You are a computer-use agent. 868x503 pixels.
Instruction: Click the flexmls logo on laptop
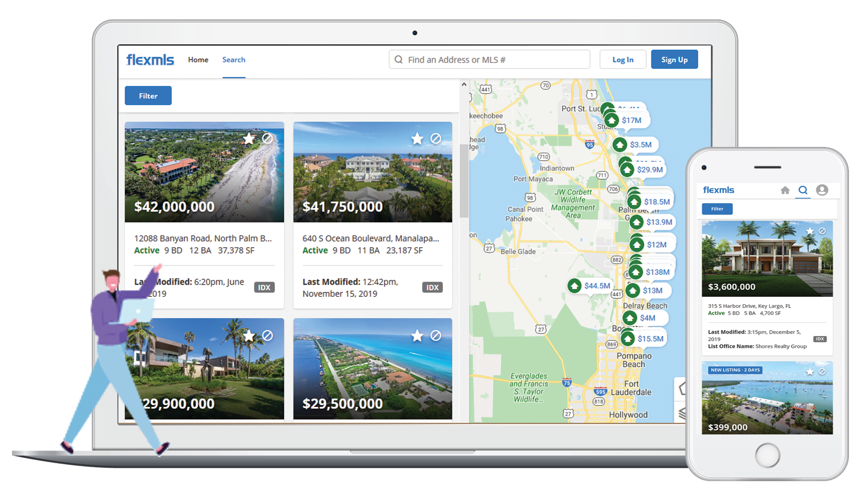pyautogui.click(x=150, y=60)
